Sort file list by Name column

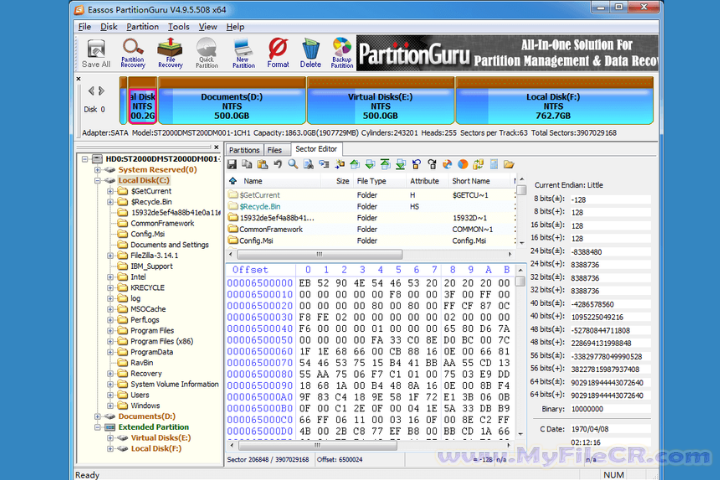[273, 181]
